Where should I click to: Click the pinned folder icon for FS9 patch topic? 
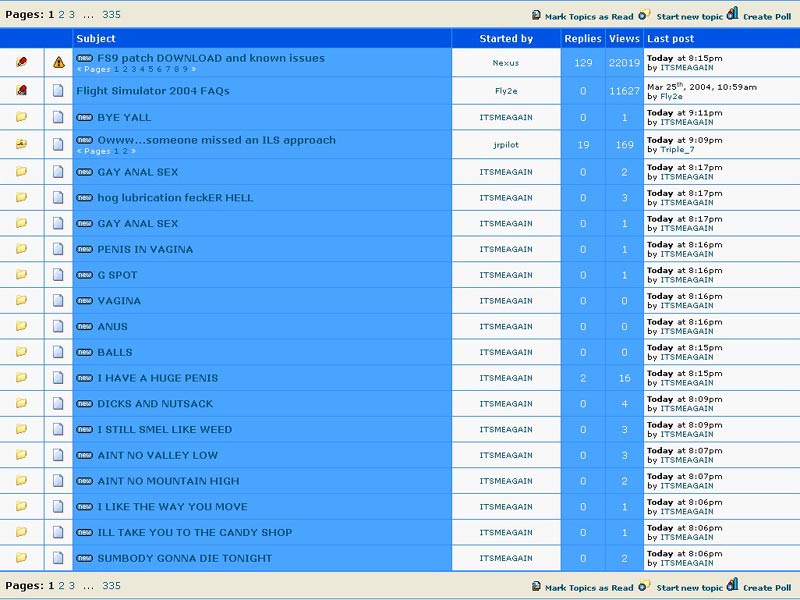pyautogui.click(x=21, y=63)
